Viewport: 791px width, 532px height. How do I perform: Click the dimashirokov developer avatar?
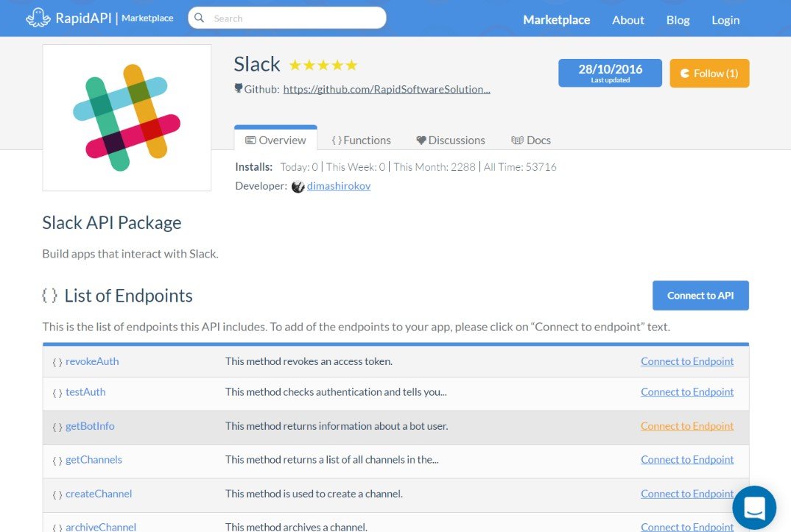[x=298, y=186]
